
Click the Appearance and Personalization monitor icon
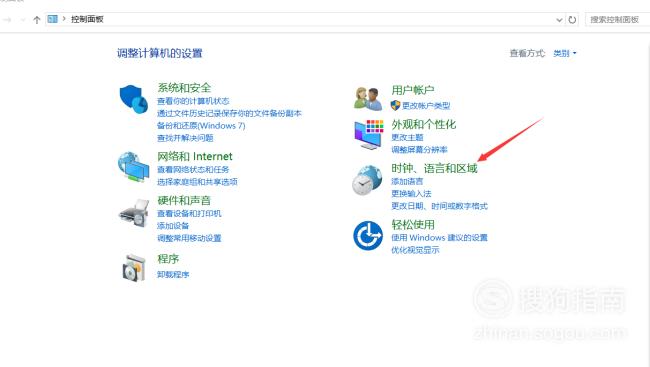click(x=369, y=134)
